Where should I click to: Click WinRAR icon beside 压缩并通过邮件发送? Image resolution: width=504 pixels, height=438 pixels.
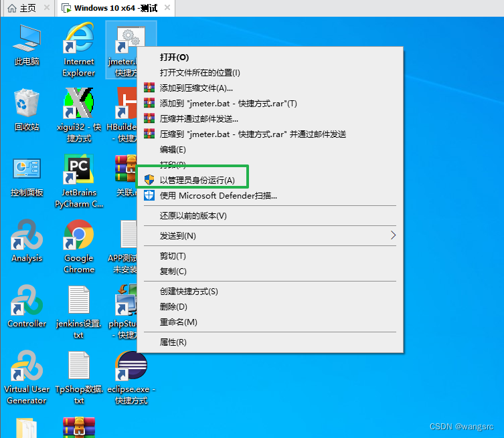click(x=149, y=118)
